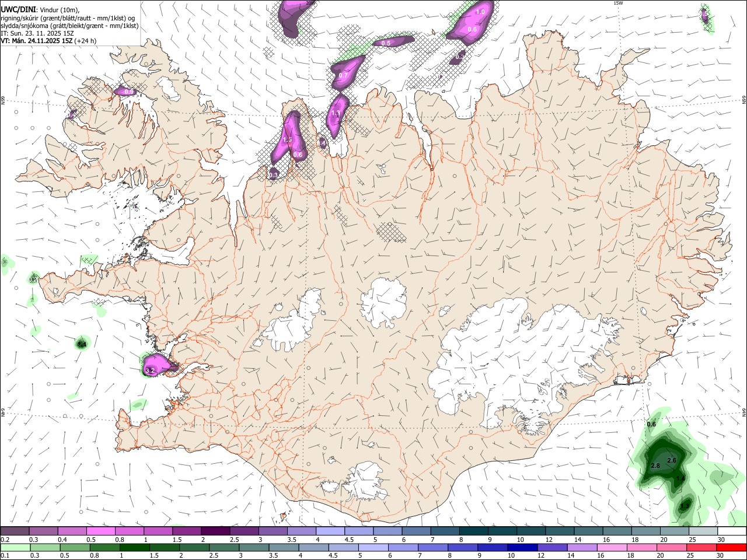Click the 2.8 rain value in southeast cell
The image size is (747, 560).
tap(655, 466)
